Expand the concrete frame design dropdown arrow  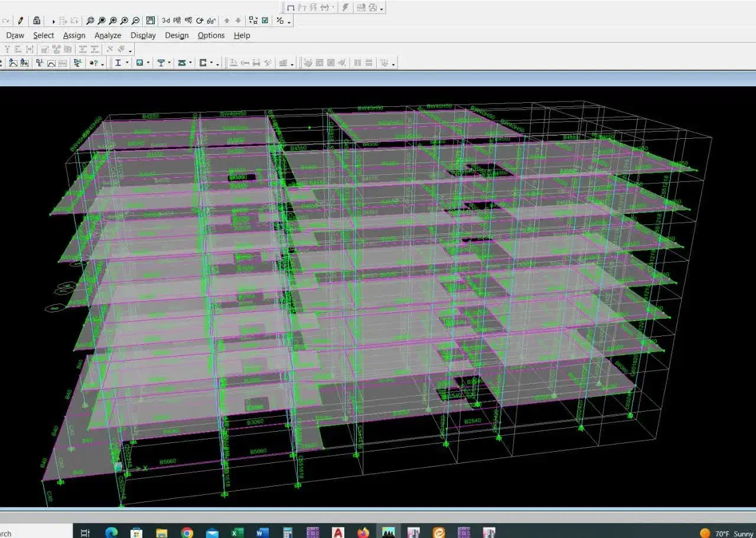[148, 63]
